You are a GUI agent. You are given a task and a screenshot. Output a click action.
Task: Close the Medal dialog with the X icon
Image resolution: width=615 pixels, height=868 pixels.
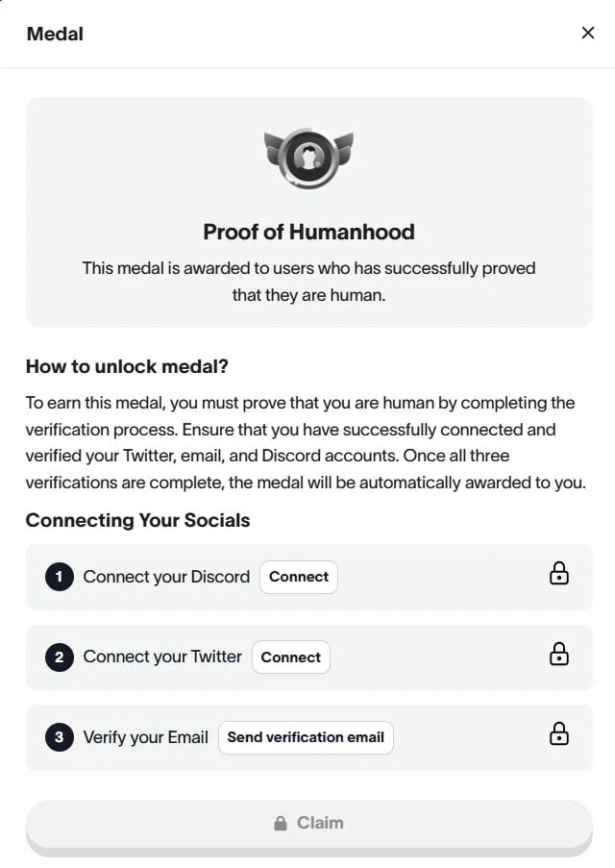click(588, 34)
